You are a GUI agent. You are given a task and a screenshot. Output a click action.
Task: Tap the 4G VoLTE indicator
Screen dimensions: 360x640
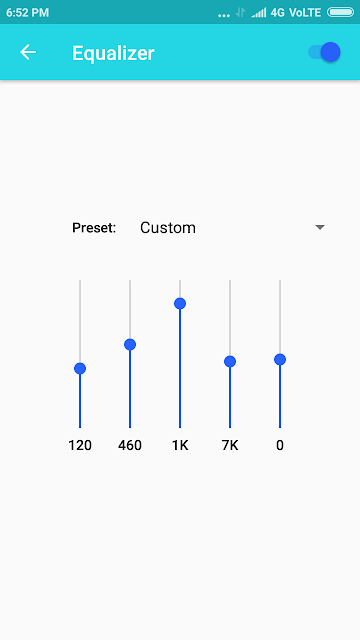coord(296,13)
